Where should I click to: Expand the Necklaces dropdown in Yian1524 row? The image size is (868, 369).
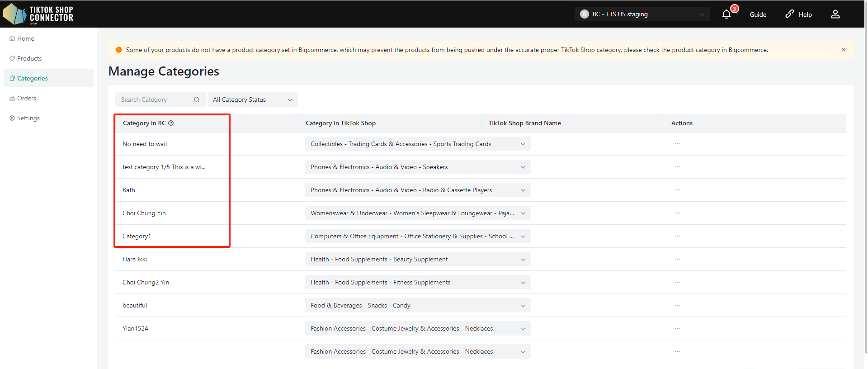click(418, 328)
